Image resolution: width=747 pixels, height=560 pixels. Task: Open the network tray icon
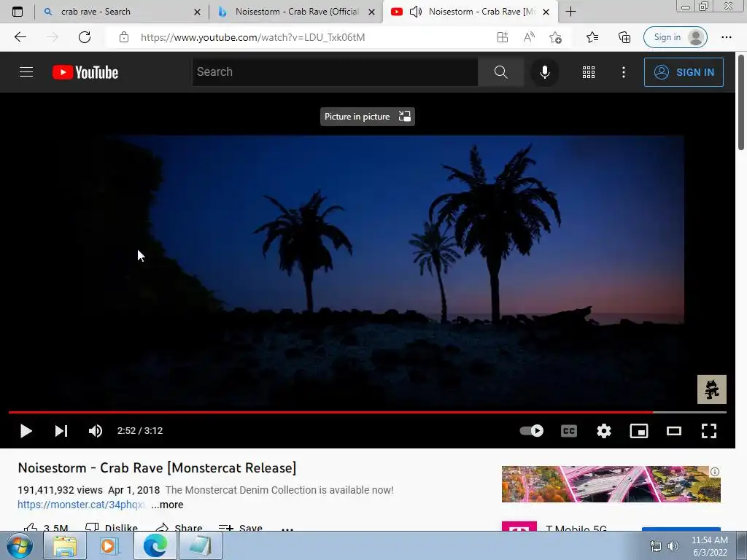click(x=656, y=546)
